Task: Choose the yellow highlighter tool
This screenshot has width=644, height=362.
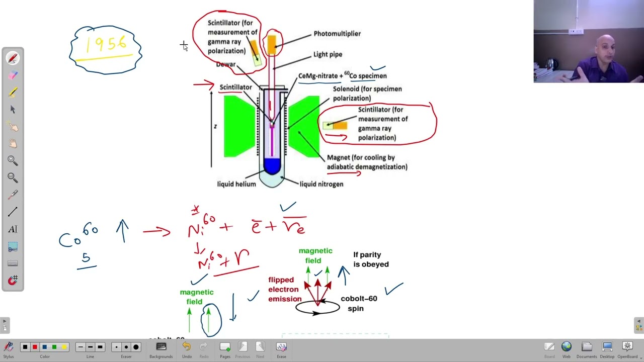Action: click(13, 93)
